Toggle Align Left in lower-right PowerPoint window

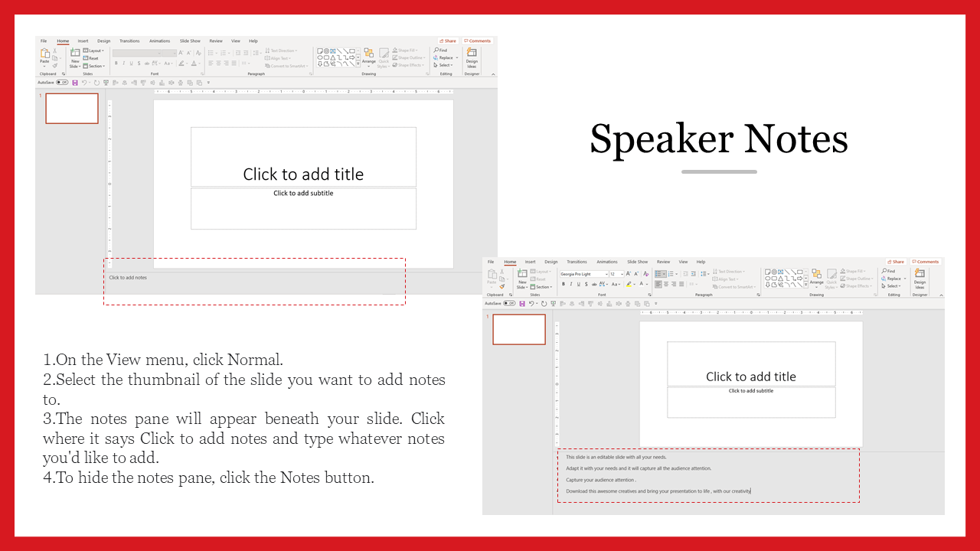tap(658, 284)
